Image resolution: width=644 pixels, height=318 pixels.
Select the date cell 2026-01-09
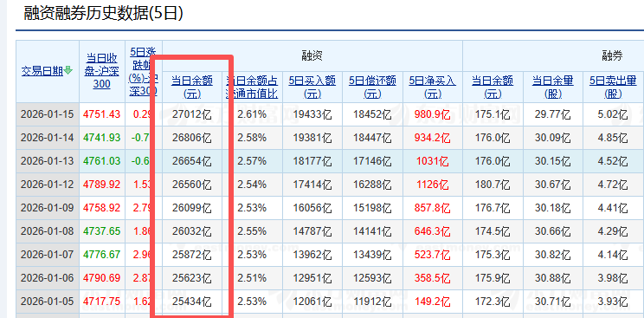pos(48,208)
